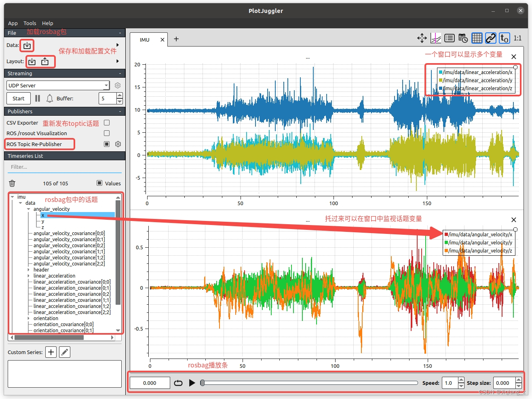
Task: Toggle the CSV Exporter checkbox
Action: [107, 123]
